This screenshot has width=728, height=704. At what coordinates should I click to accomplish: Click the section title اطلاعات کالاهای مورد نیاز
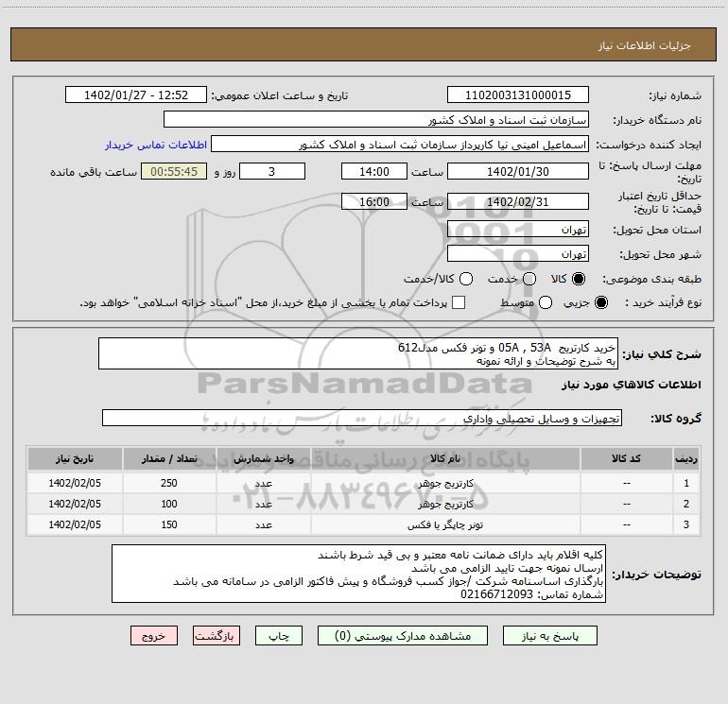point(632,385)
